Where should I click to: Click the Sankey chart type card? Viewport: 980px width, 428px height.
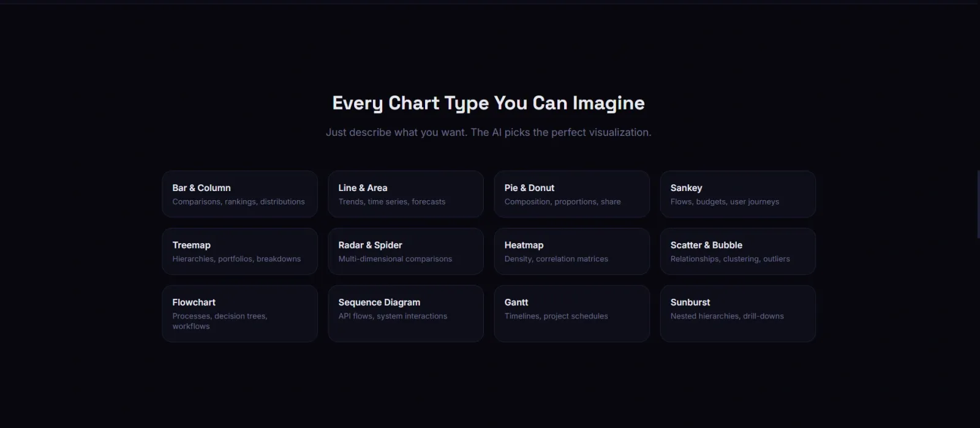[737, 194]
